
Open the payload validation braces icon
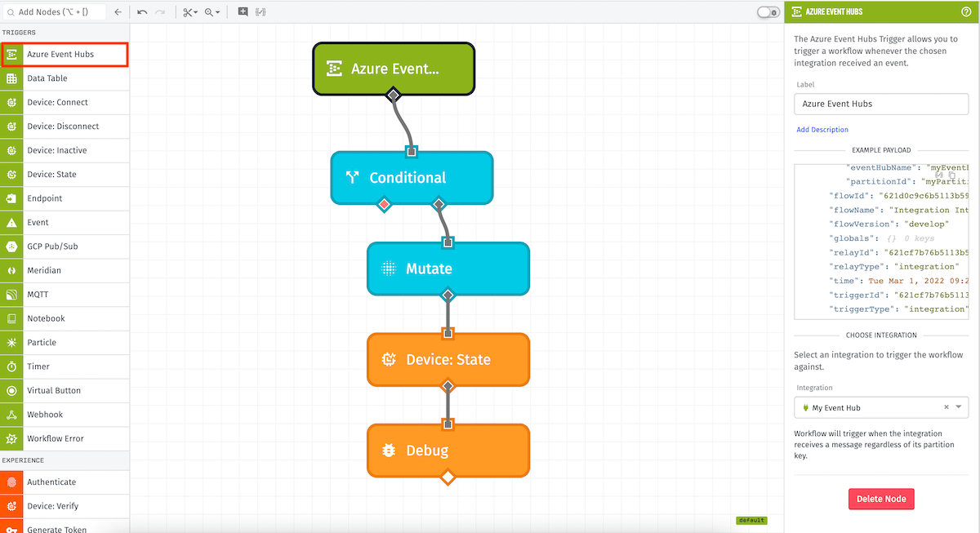click(261, 12)
